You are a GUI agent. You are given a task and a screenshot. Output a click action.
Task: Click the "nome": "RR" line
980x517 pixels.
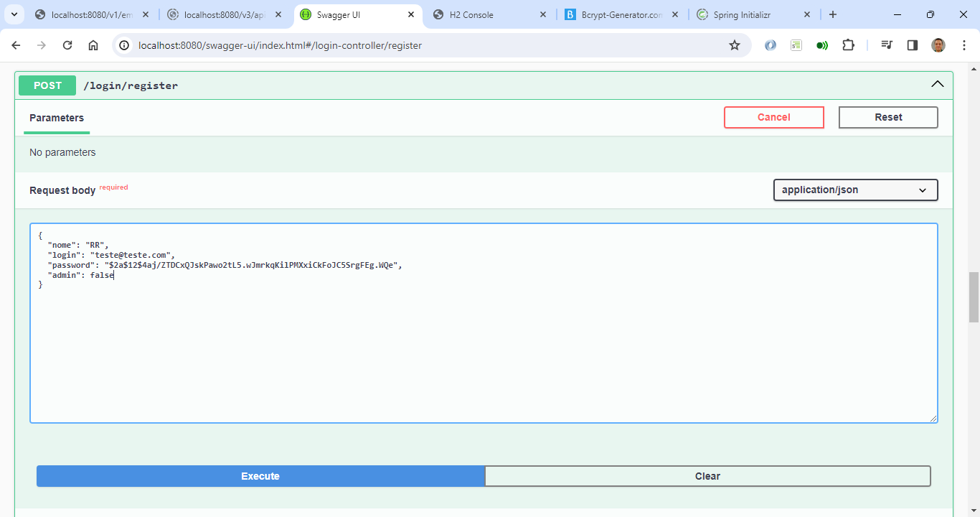pos(78,245)
